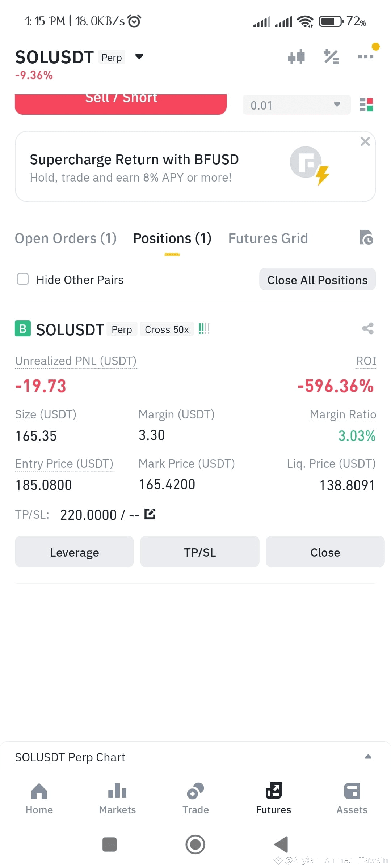Screen dimensions: 391x868
Task: Dismiss the BFUSD promotional banner
Action: coord(365,141)
